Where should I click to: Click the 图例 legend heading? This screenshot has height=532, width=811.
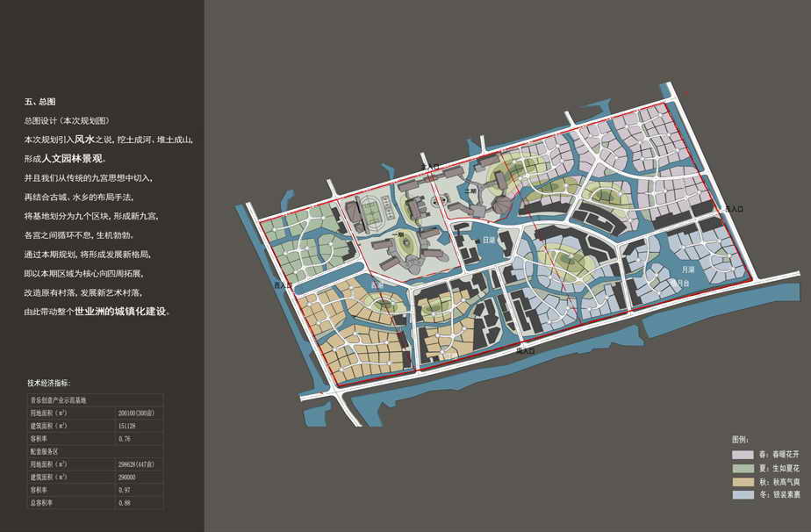740,439
